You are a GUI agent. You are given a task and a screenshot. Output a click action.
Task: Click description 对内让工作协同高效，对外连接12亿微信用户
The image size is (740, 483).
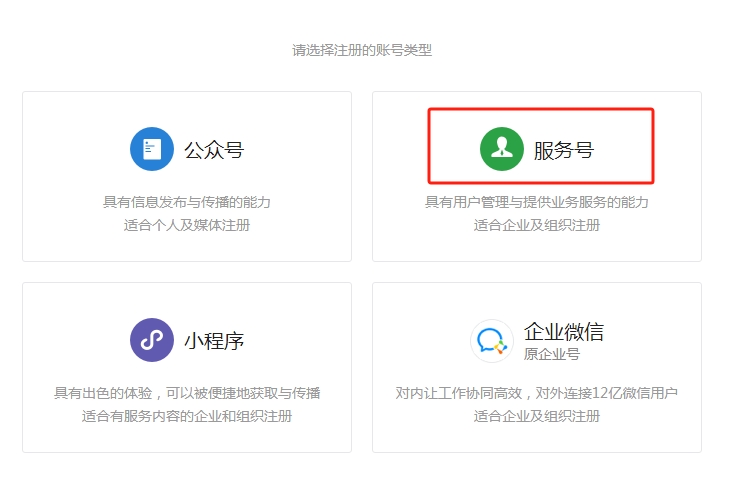click(537, 393)
